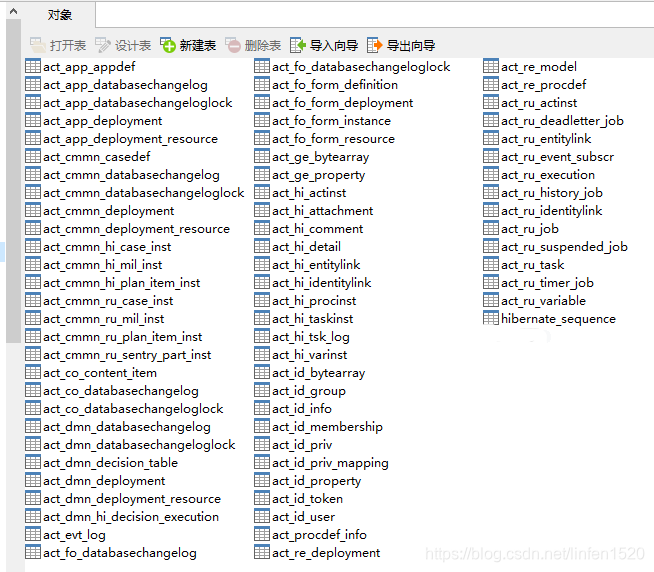Open the 导出向导 (Export Wizard) icon
Image resolution: width=654 pixels, height=572 pixels.
(x=374, y=45)
